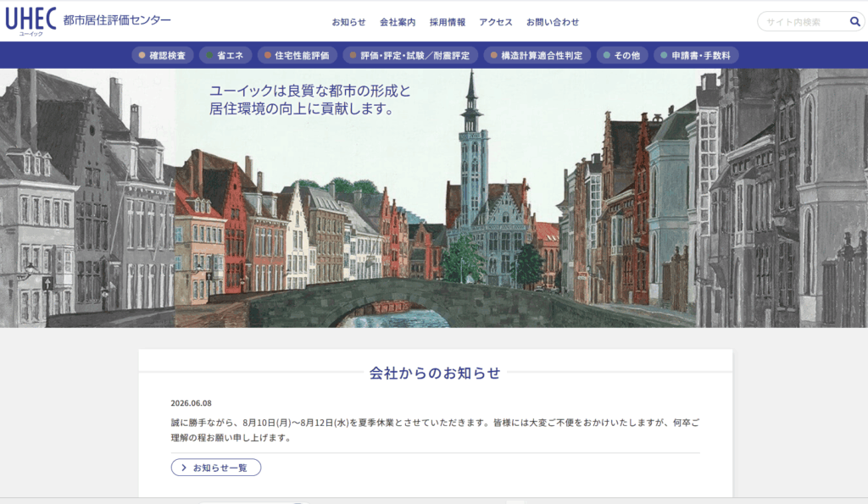
Task: Select the 確認検査 category pill
Action: (x=162, y=55)
